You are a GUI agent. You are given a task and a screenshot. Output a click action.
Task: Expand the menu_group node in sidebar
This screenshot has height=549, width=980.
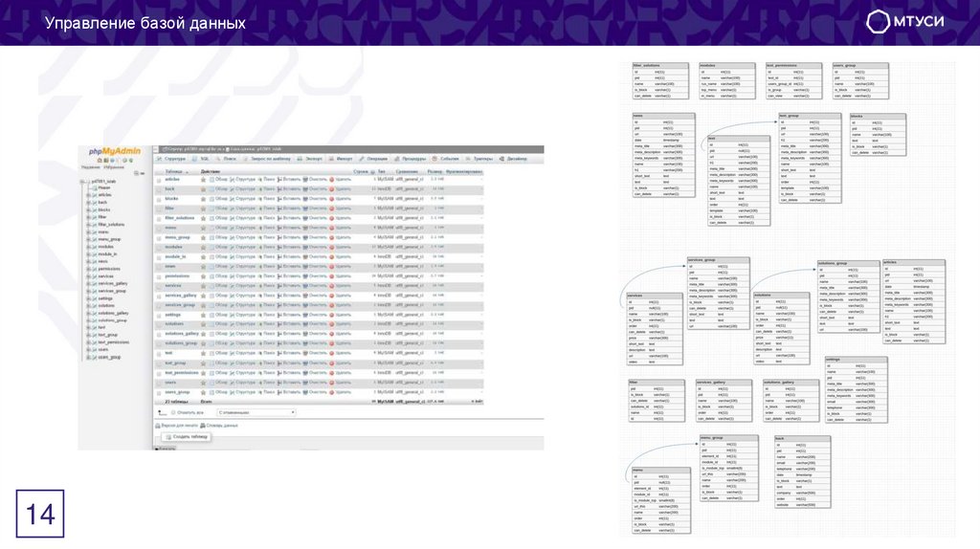(x=89, y=239)
